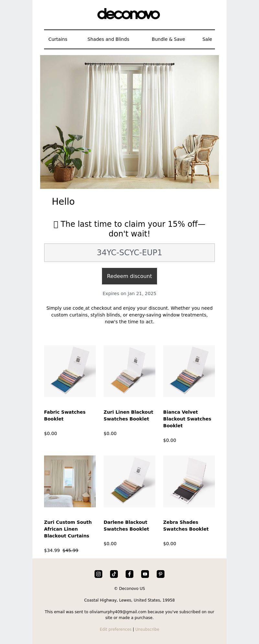
Task: Select the Sale navigation link
Action: pos(207,39)
